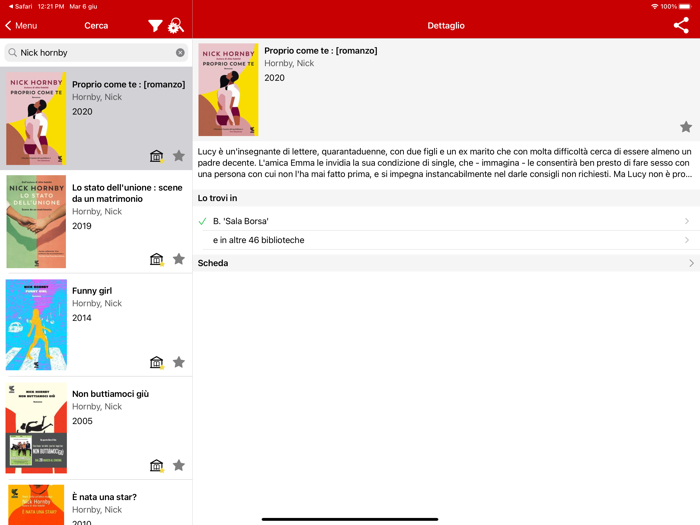Select the 'È nata una star?' title
The width and height of the screenshot is (700, 525).
click(x=104, y=497)
